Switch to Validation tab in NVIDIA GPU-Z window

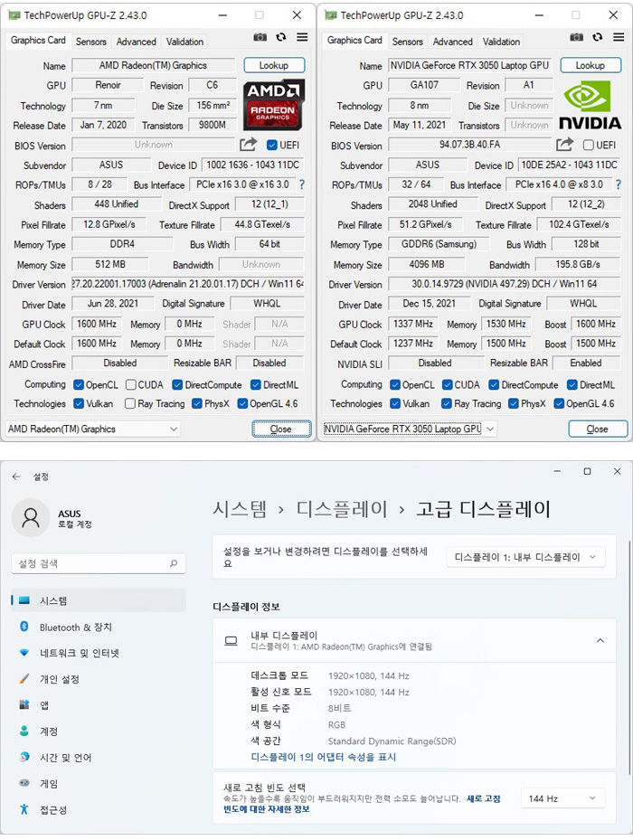(x=501, y=42)
